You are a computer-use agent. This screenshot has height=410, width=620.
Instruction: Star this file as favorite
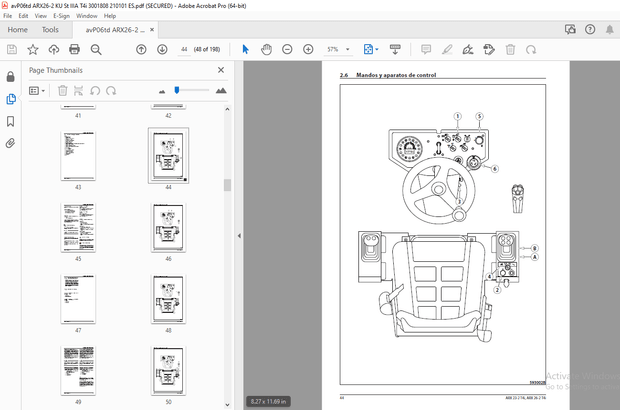pyautogui.click(x=34, y=49)
